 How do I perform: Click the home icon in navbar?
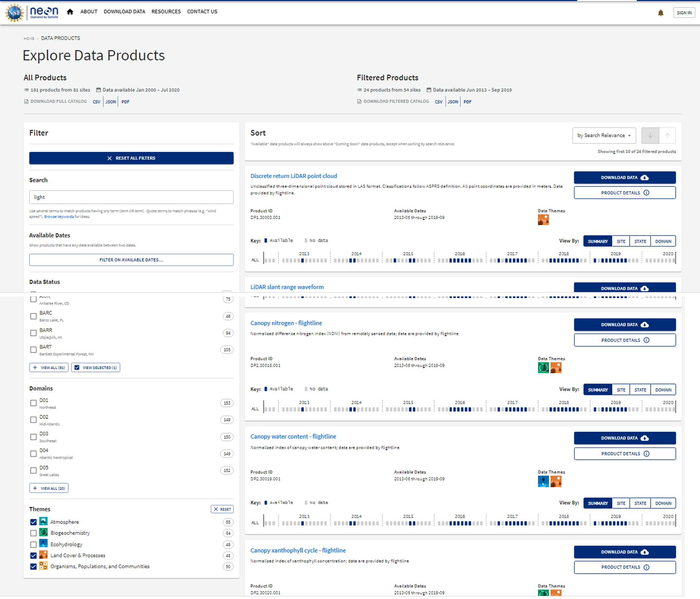point(70,12)
